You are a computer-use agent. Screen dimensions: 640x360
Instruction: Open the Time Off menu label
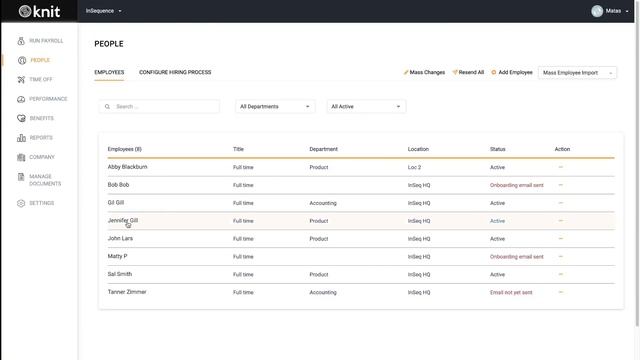click(x=41, y=80)
